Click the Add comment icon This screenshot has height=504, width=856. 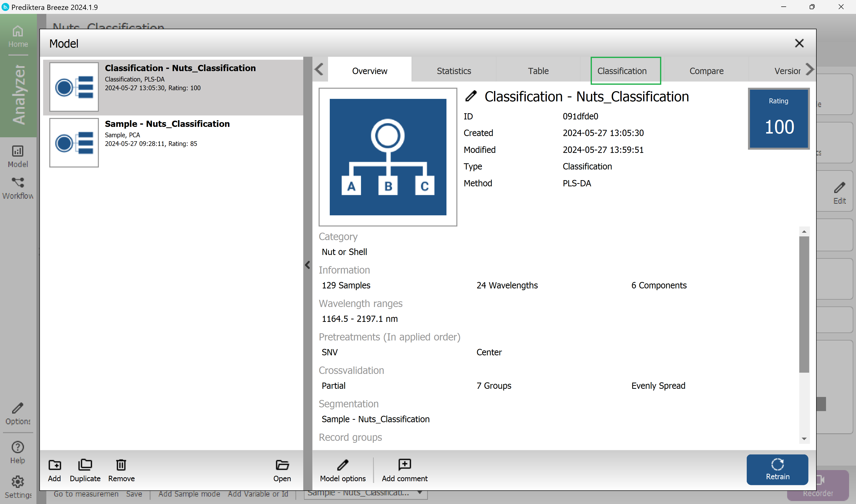click(405, 465)
